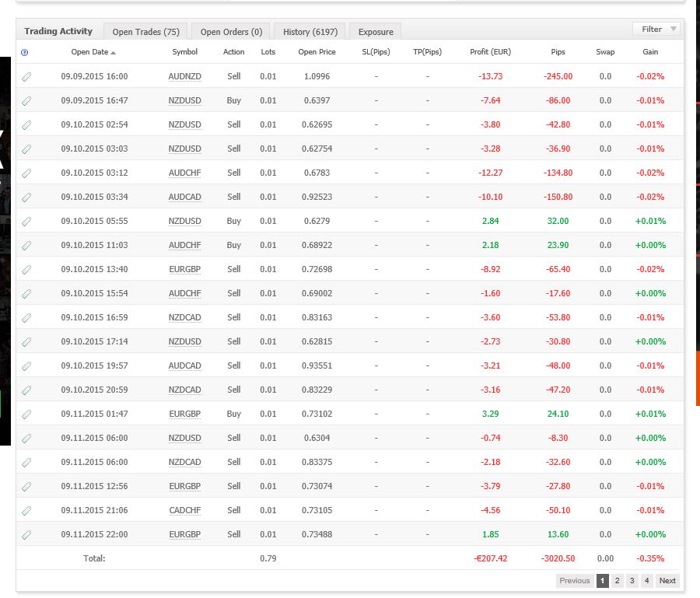Sort table by Profit (EUR) column

490,52
